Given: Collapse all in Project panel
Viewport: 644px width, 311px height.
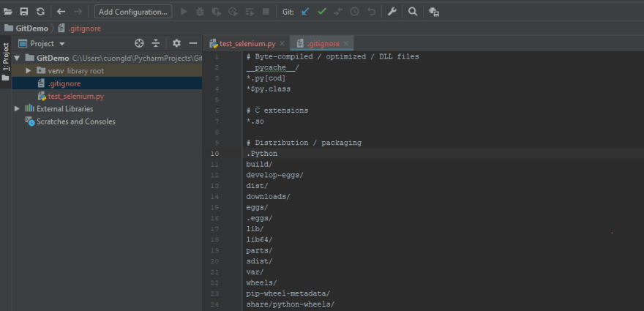Looking at the screenshot, I should 156,43.
